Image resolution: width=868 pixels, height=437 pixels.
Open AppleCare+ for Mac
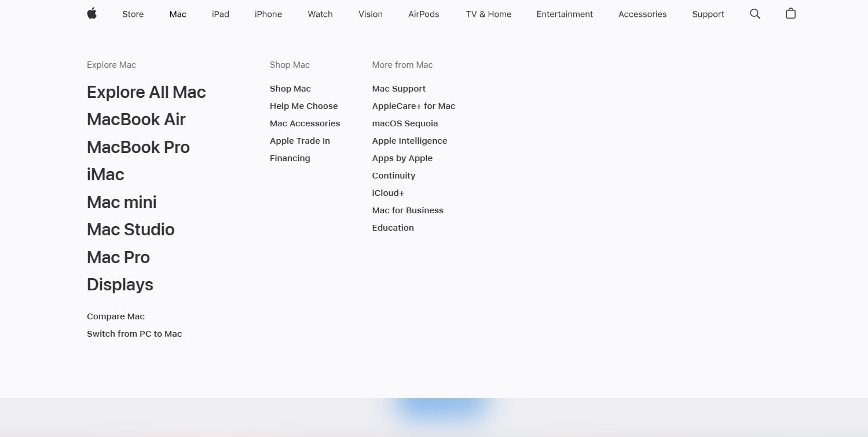414,106
